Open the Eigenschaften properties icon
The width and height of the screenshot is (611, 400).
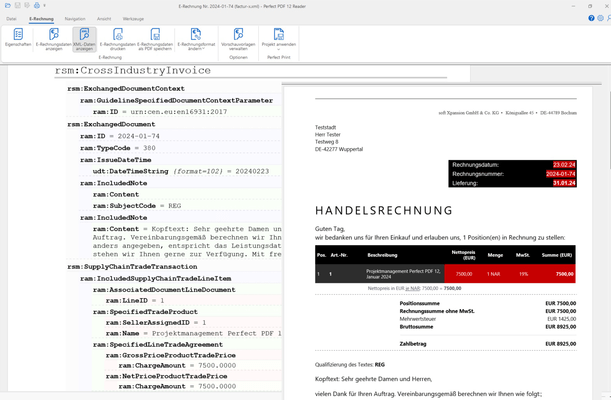17,39
